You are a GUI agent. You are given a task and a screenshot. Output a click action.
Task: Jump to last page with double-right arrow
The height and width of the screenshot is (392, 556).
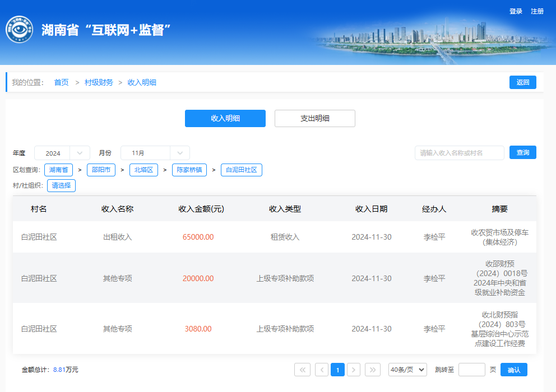coord(373,370)
